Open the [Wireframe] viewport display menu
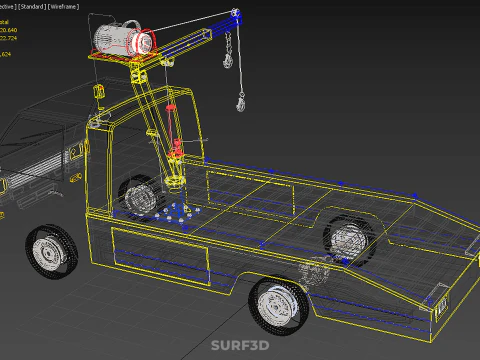This screenshot has height=360, width=480. [63, 7]
